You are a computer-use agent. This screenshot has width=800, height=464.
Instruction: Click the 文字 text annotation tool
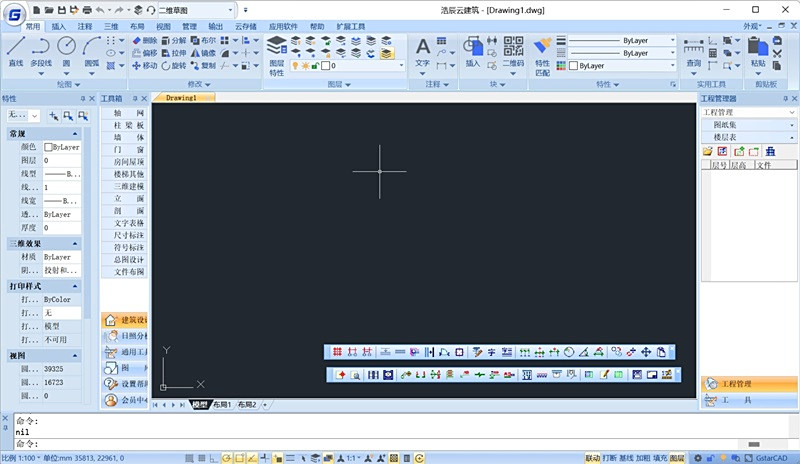tap(422, 52)
